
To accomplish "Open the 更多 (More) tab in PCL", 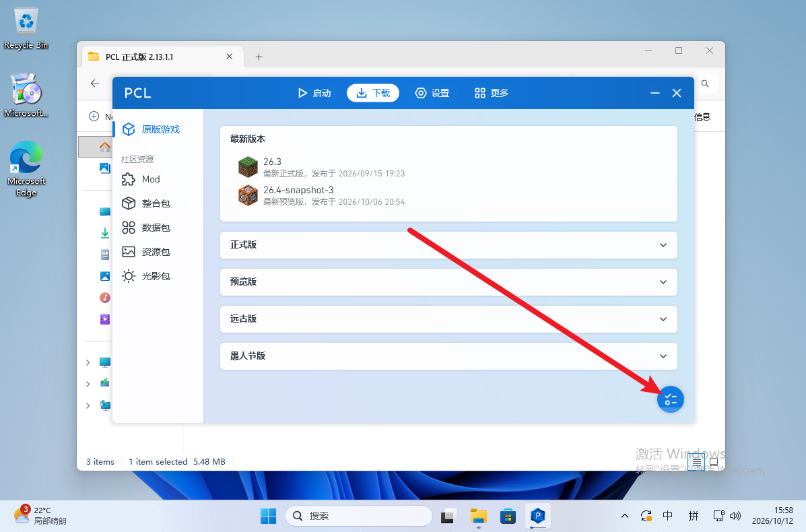I will pos(492,93).
